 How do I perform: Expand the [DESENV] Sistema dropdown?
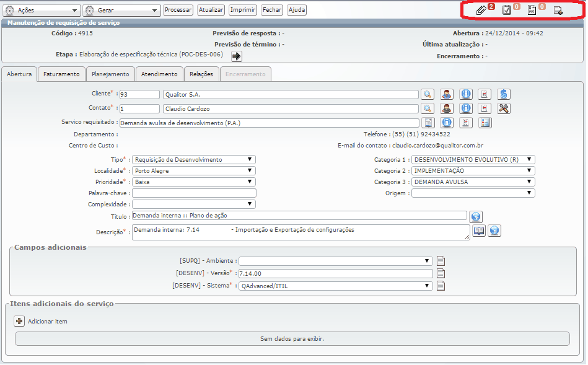click(335, 286)
